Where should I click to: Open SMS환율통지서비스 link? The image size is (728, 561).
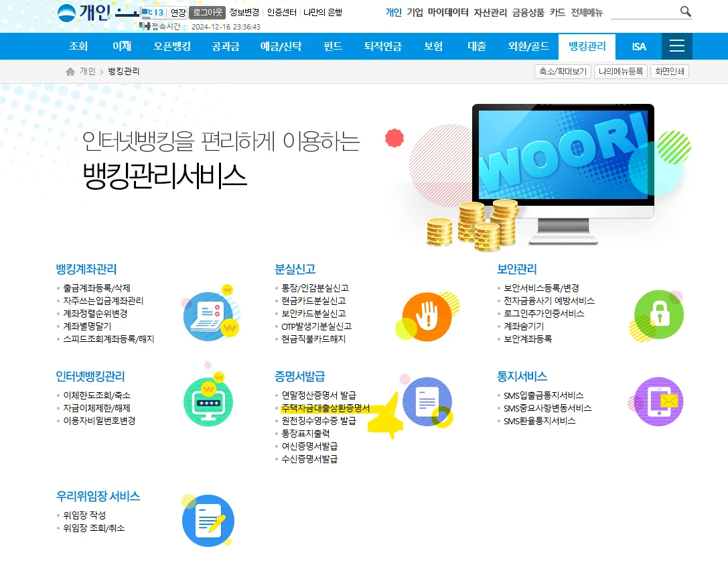(x=540, y=421)
